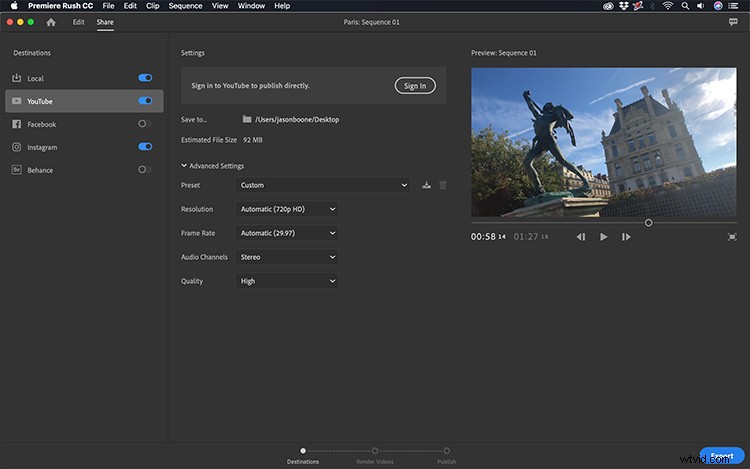The height and width of the screenshot is (469, 750).
Task: Open Wi-Fi status menu
Action: click(668, 6)
